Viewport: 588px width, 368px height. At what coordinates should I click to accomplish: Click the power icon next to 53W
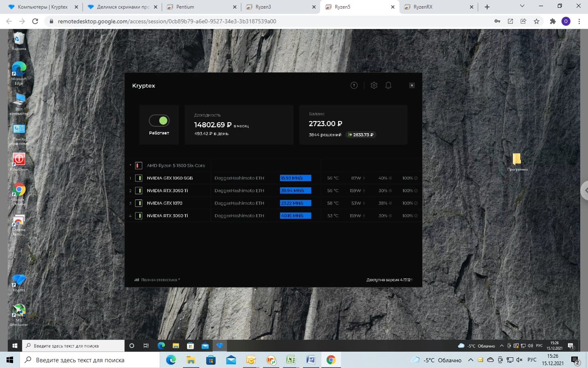click(364, 203)
